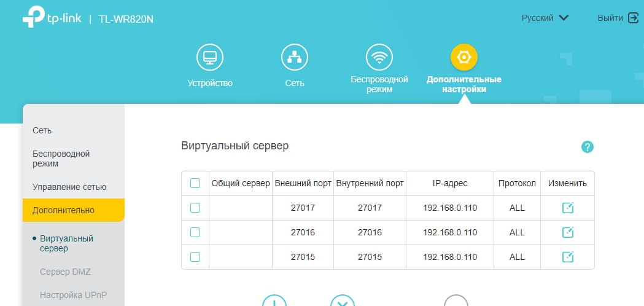Image resolution: width=644 pixels, height=306 pixels.
Task: Click external port cell 27017
Action: (x=303, y=208)
